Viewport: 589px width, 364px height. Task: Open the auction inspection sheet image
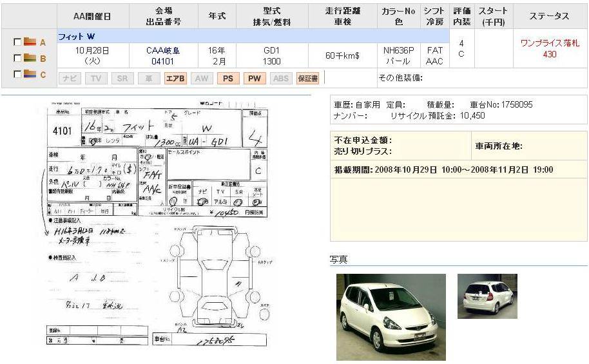[157, 224]
